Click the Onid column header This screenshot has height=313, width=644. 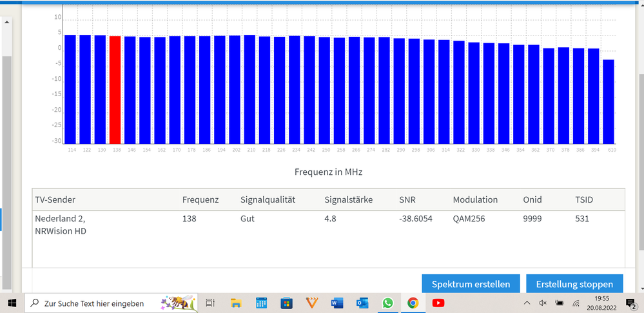pyautogui.click(x=532, y=200)
